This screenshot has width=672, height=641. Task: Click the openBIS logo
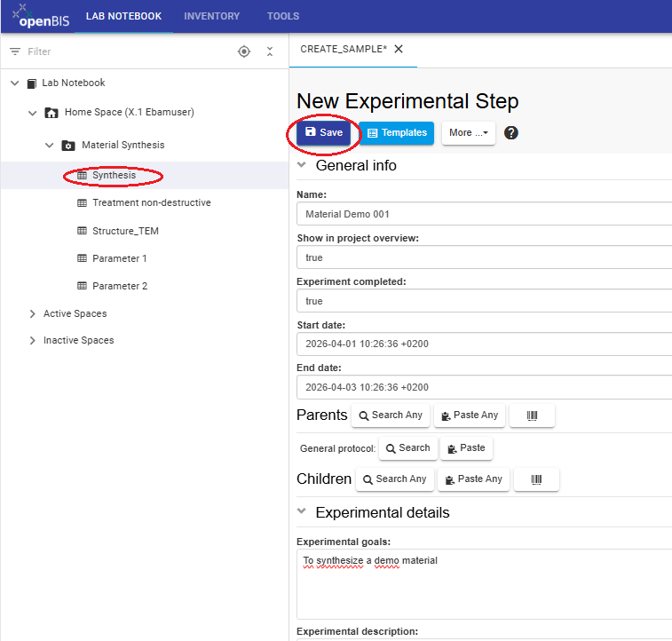point(41,16)
